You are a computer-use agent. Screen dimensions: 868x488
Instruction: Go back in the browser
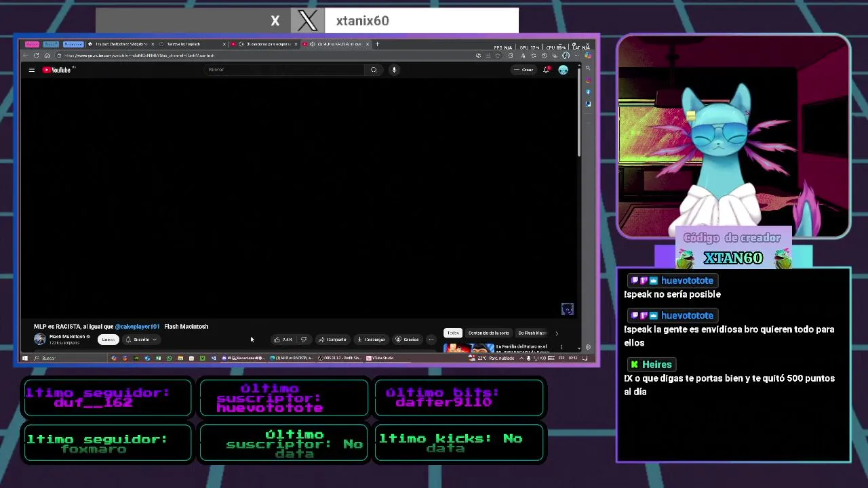25,56
